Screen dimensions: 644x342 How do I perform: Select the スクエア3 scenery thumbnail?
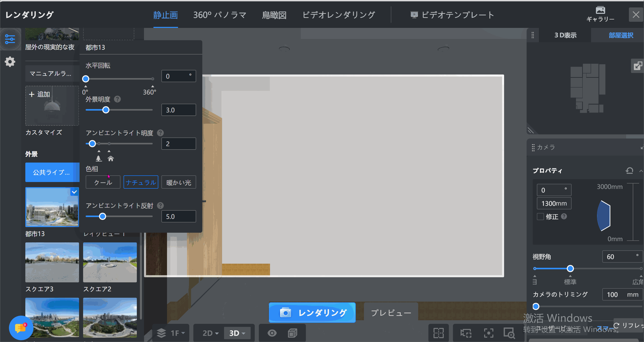[52, 262]
